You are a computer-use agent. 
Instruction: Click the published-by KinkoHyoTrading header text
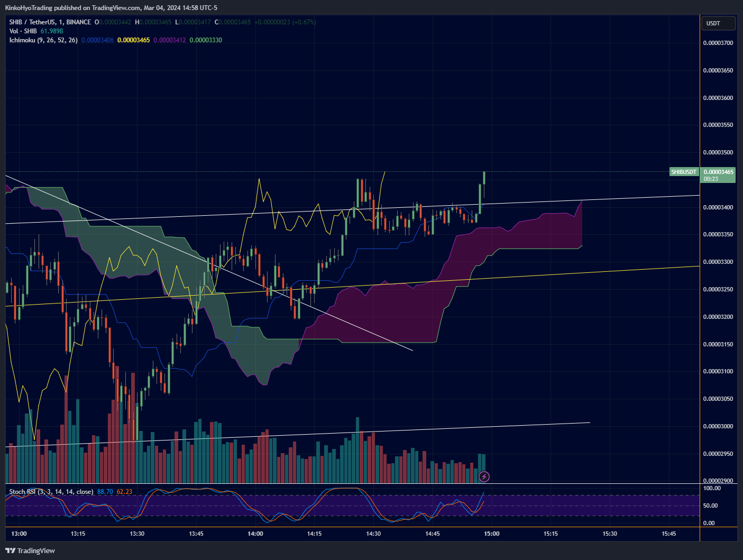pos(111,8)
